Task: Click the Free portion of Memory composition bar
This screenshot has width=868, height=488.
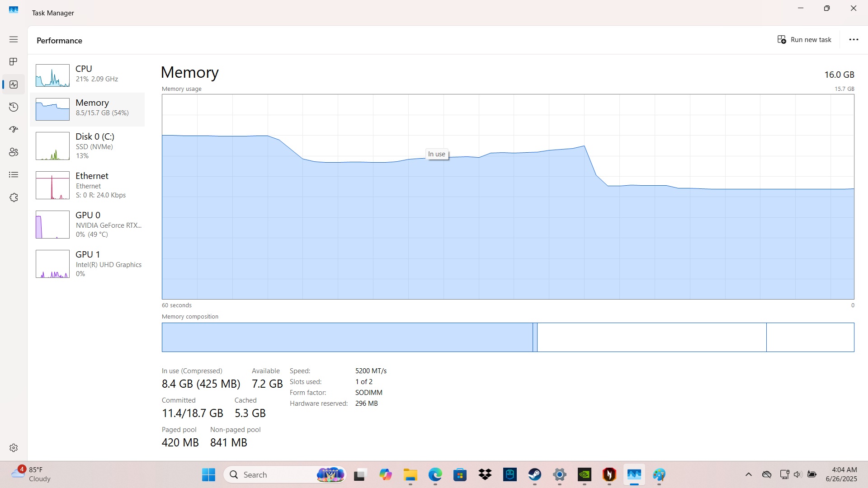Action: pyautogui.click(x=810, y=337)
